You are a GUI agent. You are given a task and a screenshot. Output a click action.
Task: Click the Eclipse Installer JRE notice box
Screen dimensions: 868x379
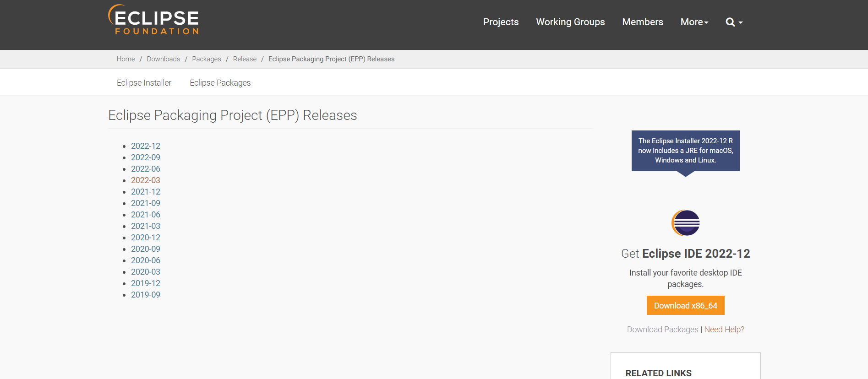tap(686, 151)
